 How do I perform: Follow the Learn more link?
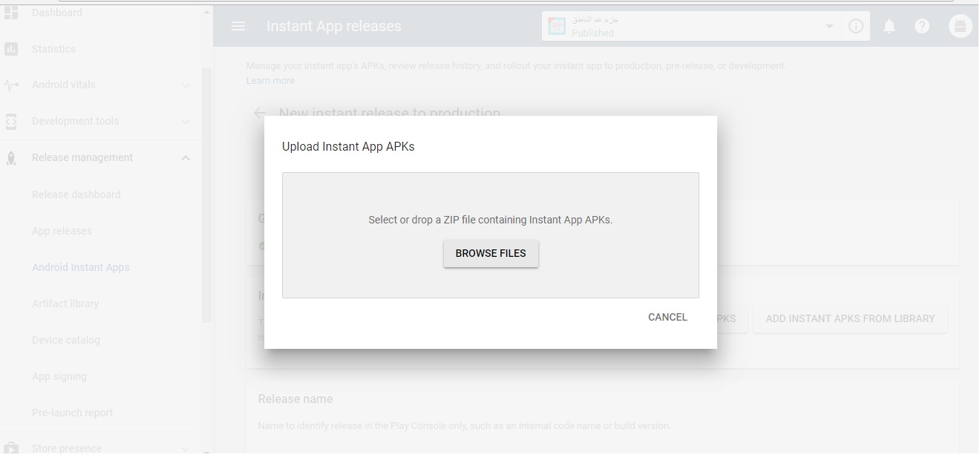coord(270,80)
